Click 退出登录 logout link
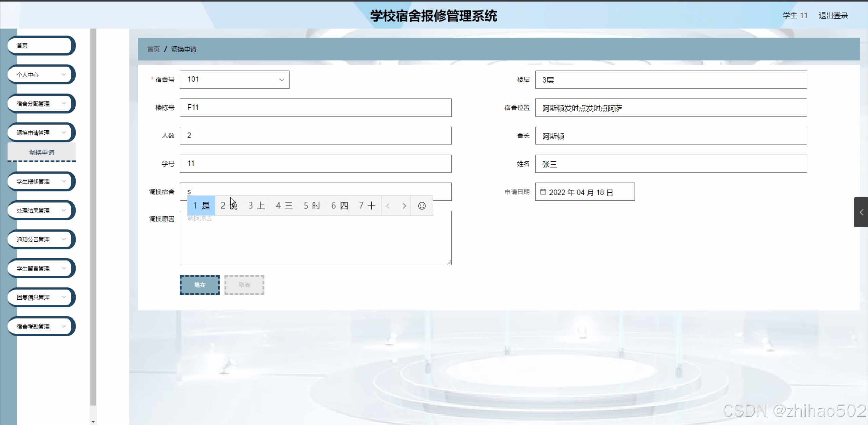The height and width of the screenshot is (425, 868). [833, 16]
